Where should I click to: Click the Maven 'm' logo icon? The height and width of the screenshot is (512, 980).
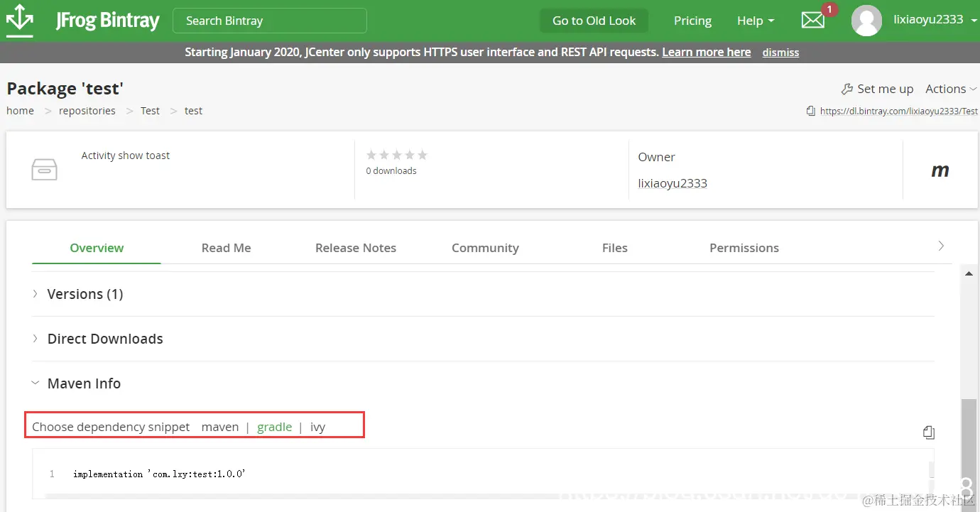[940, 170]
